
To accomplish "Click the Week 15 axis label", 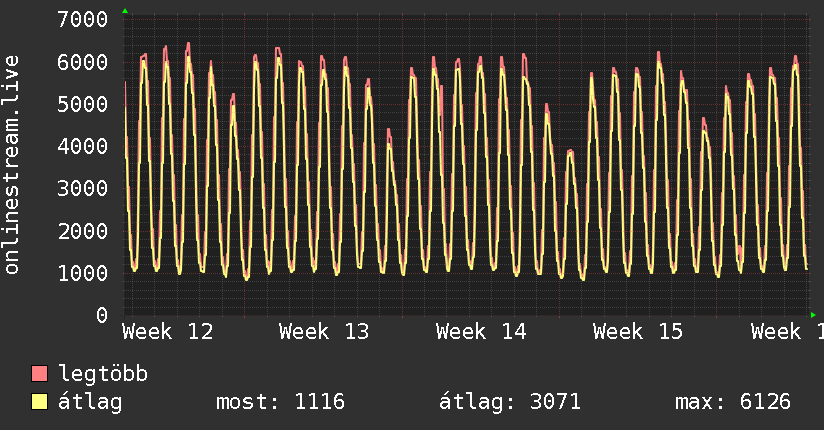I will pyautogui.click(x=638, y=331).
